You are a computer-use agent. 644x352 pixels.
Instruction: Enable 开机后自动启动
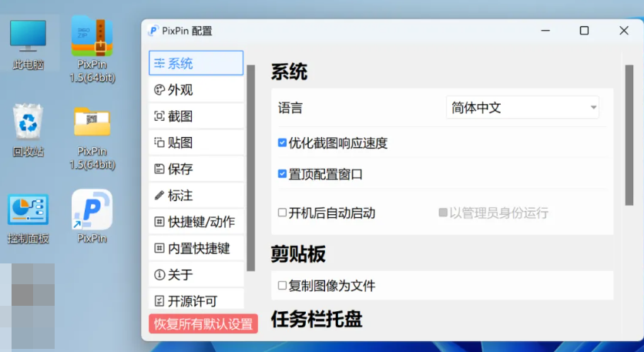pyautogui.click(x=282, y=213)
